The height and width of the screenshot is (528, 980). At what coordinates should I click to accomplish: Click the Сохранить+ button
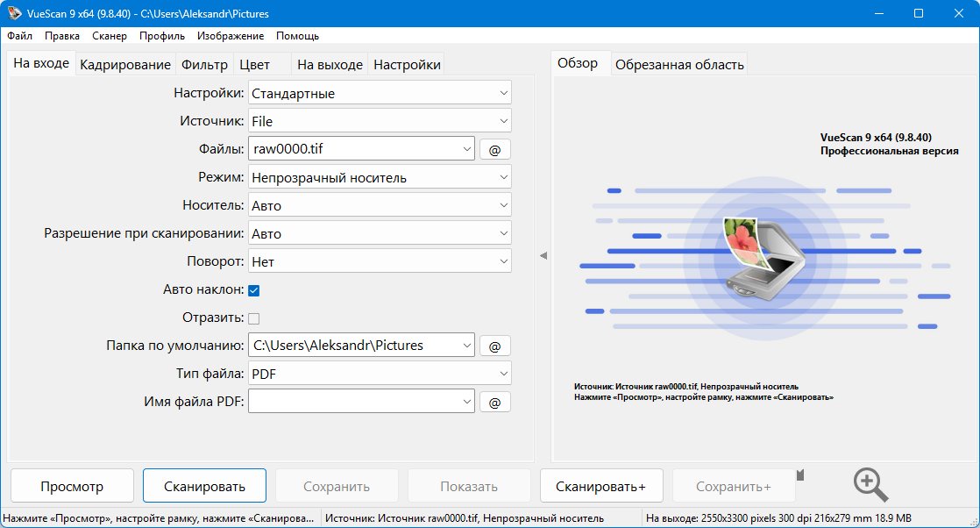(x=733, y=486)
